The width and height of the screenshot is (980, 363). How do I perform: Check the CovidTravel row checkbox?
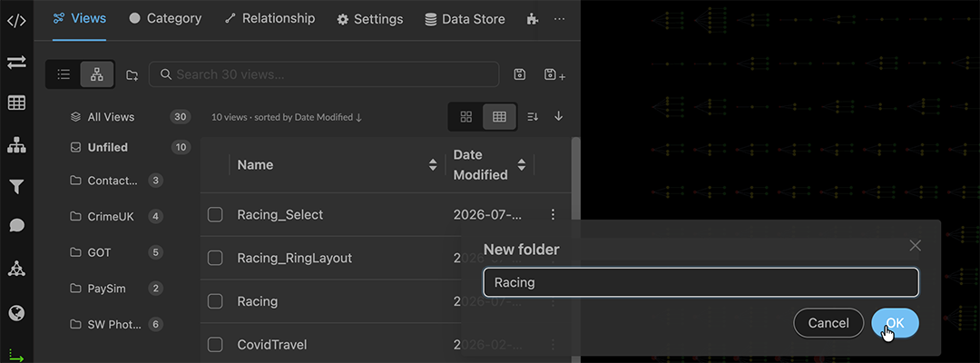215,344
